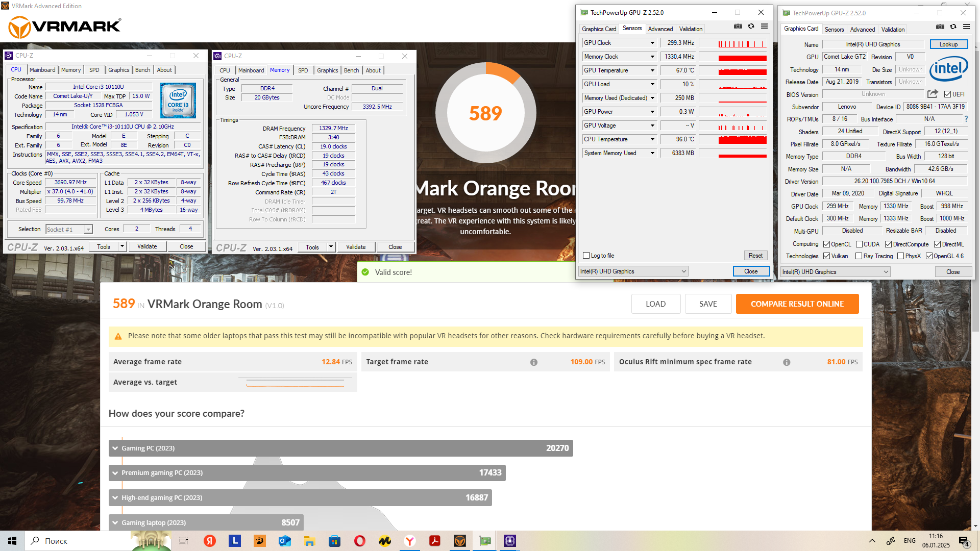Click the SAVE button
Image resolution: width=980 pixels, height=551 pixels.
[708, 304]
